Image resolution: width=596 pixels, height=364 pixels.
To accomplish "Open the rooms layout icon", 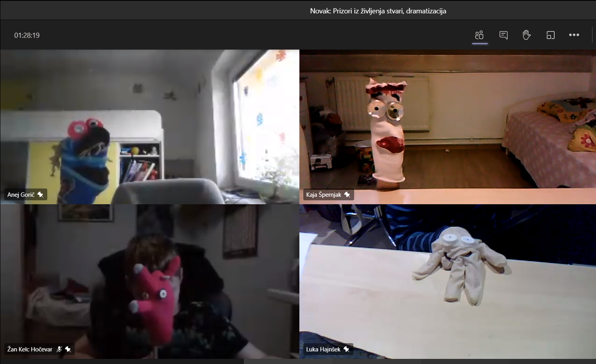I will (x=550, y=35).
